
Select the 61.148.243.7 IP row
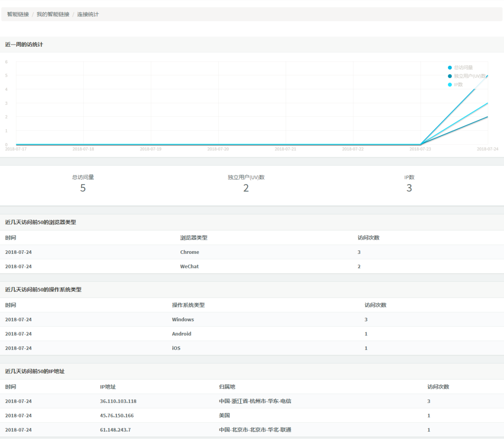click(x=115, y=430)
